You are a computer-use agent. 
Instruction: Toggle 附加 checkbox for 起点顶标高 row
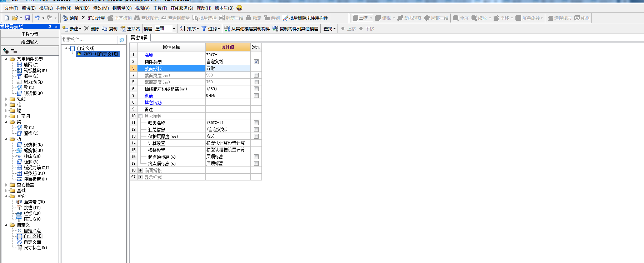pos(256,157)
